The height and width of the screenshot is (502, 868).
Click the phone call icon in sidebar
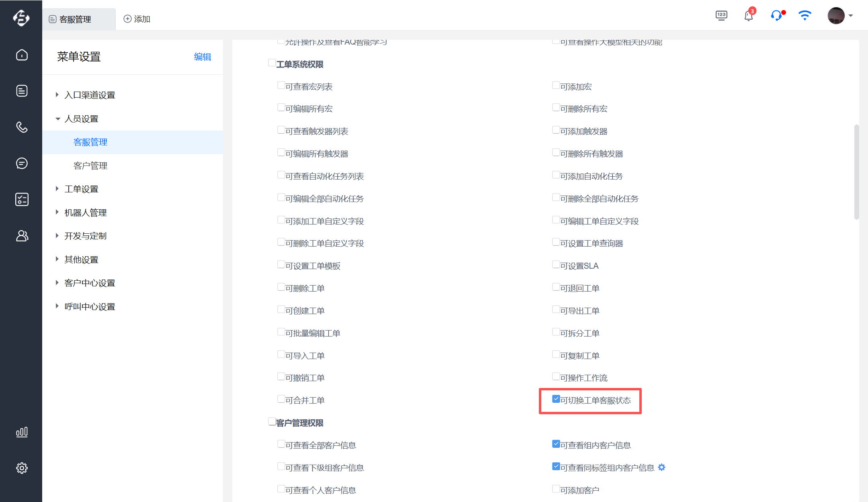pos(22,127)
